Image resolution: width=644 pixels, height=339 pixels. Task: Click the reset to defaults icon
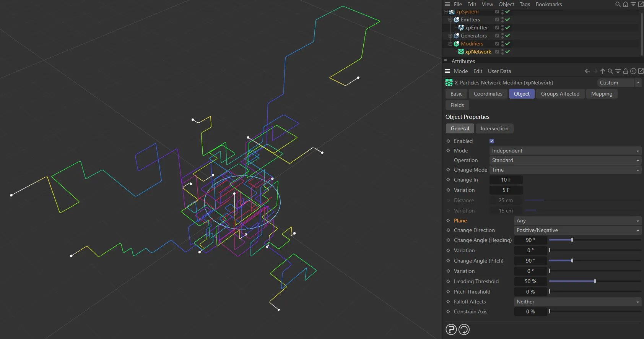click(464, 329)
